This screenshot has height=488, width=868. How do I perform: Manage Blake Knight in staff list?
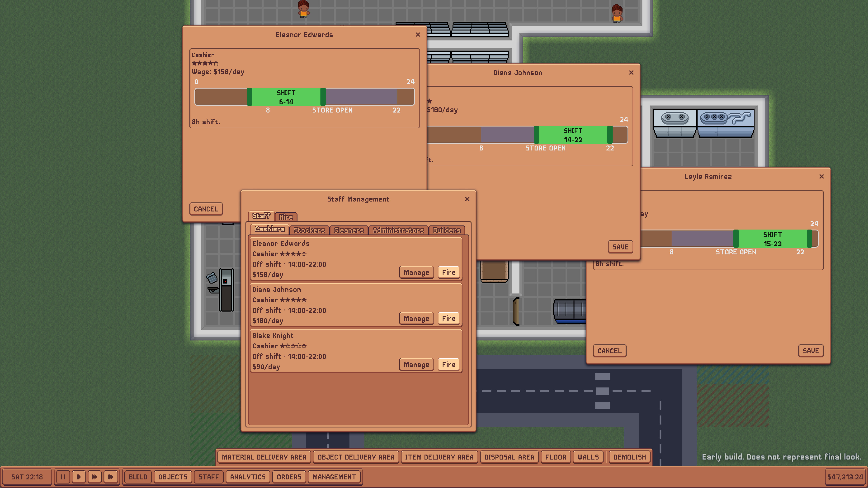pos(416,364)
